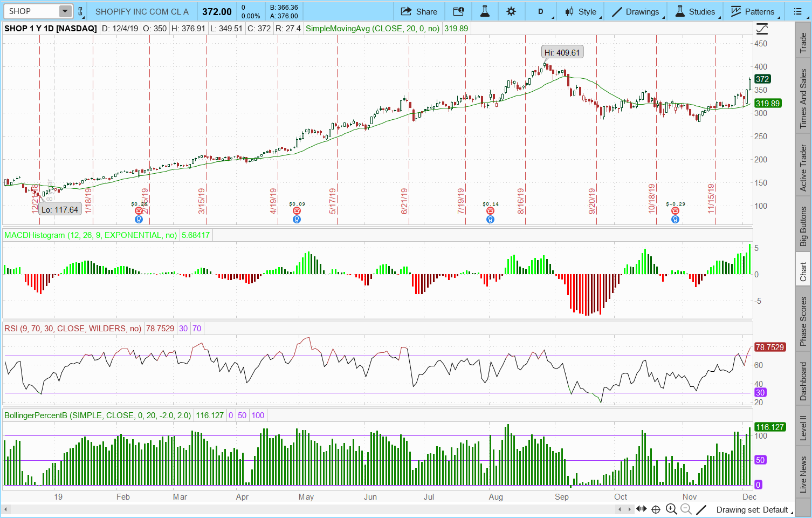Click the February earnings phone icon
Screen dimensions: 812x518
click(139, 211)
